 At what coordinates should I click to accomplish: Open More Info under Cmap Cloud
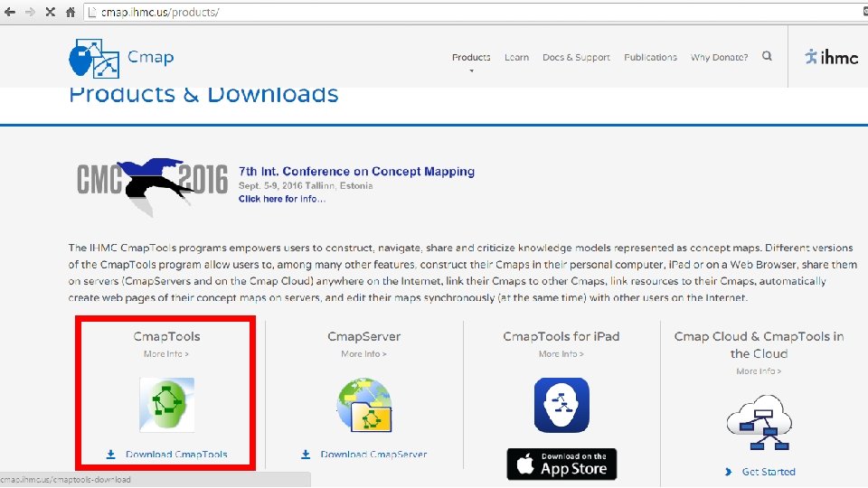(759, 371)
